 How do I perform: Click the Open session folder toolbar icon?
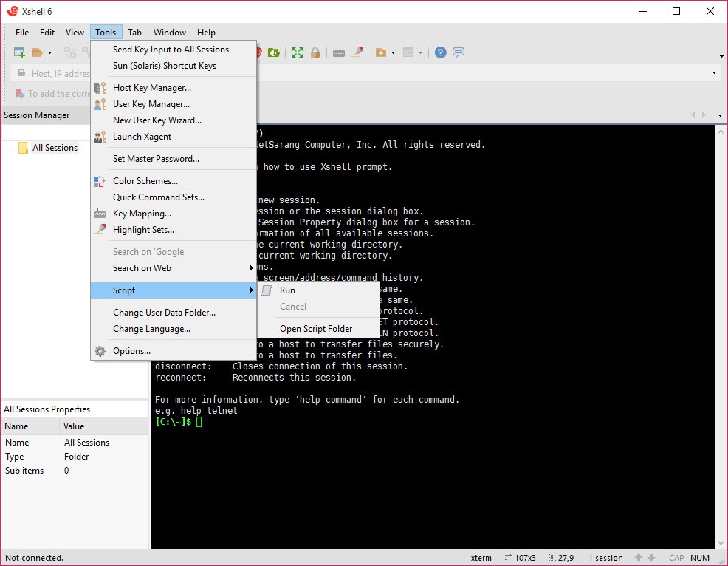37,52
